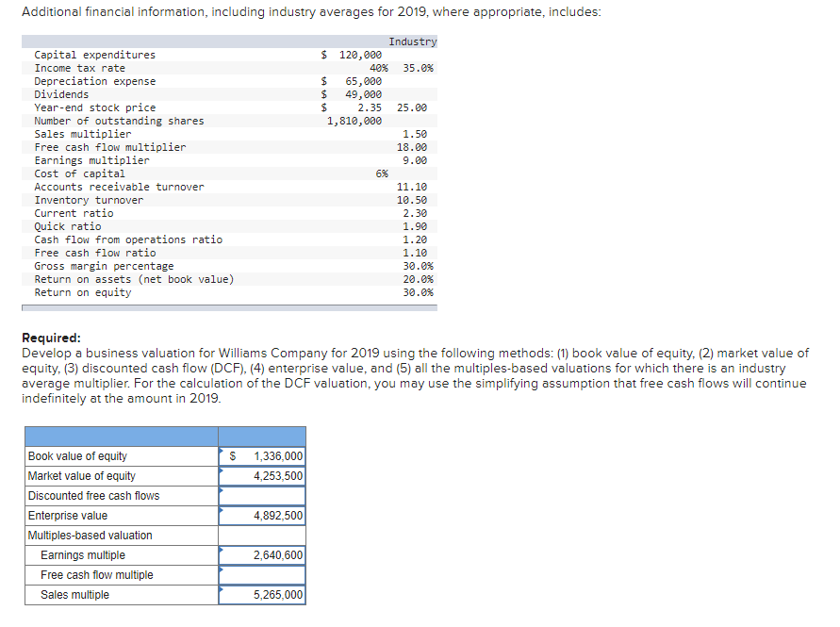Select the Required heading text
840x627 pixels.
click(x=50, y=338)
